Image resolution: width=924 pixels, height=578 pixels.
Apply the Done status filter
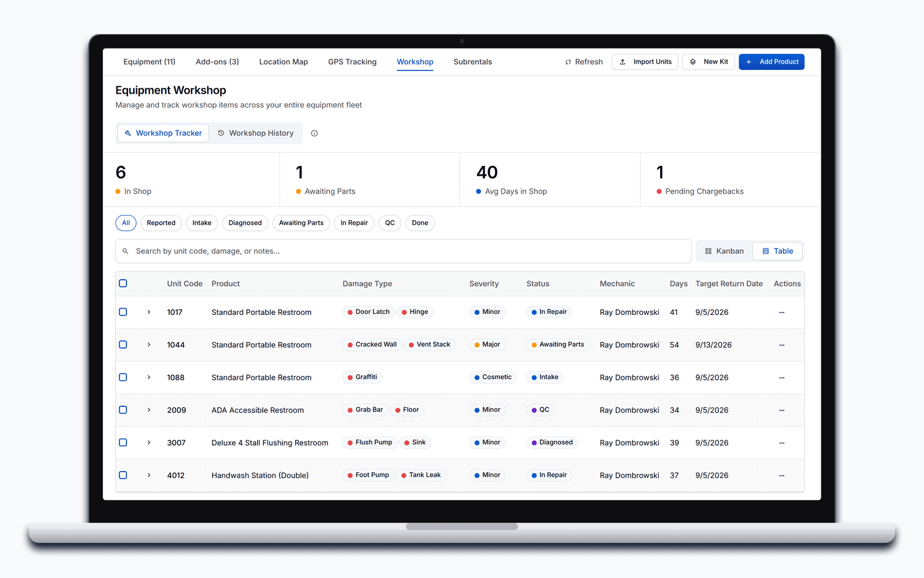(x=420, y=223)
